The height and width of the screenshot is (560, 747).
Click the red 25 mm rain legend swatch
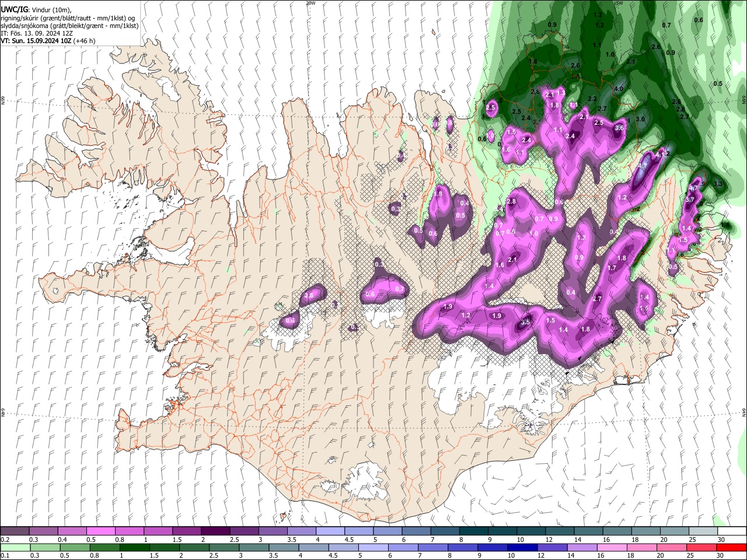pyautogui.click(x=702, y=547)
